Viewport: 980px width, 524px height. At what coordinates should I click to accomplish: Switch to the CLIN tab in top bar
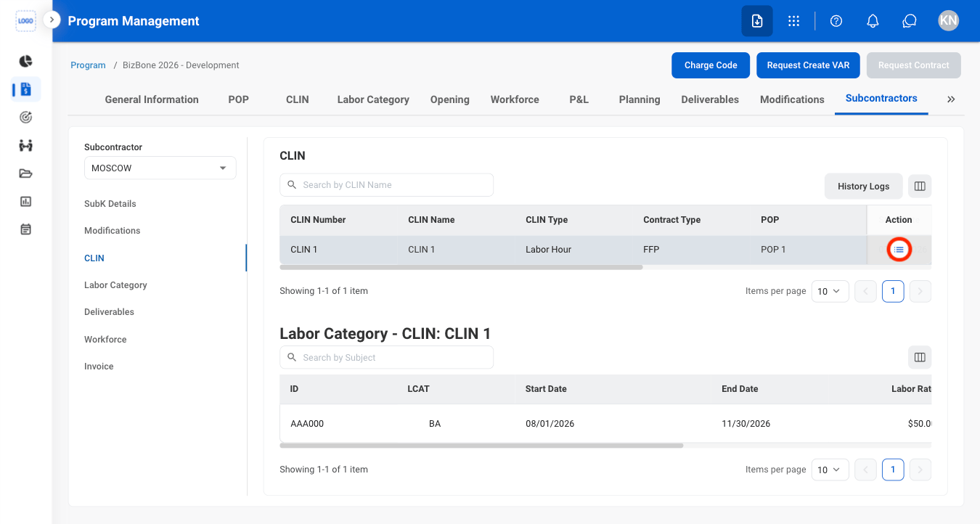click(x=298, y=99)
